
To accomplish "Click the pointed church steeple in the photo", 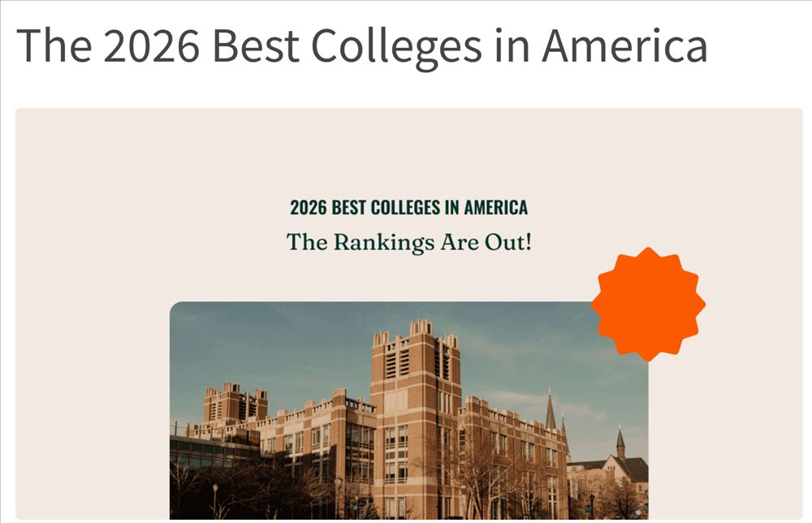I will coord(551,410).
